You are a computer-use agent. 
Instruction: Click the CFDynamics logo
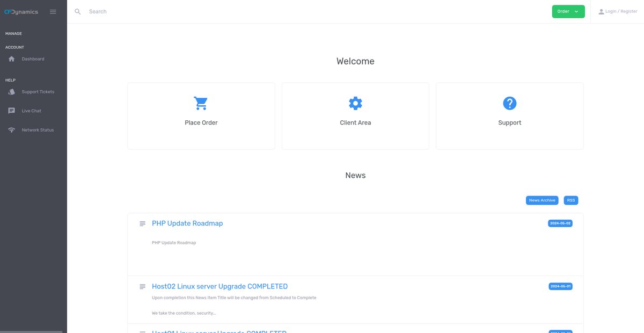(x=21, y=12)
